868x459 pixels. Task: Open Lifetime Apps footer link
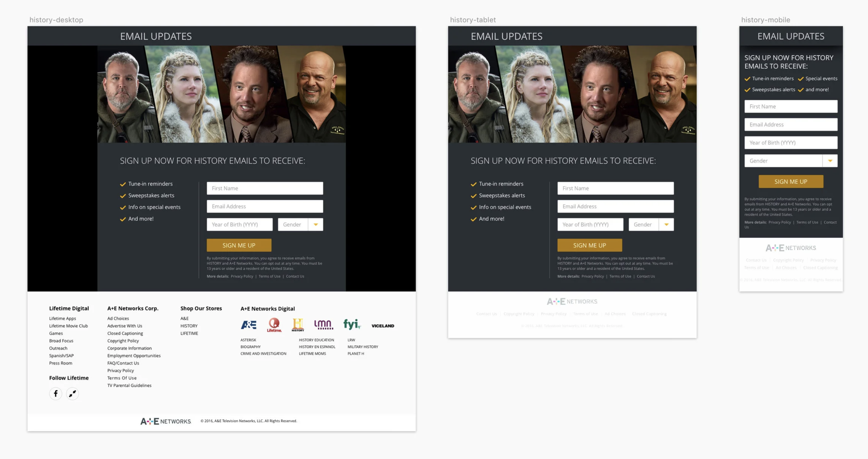[x=63, y=318]
